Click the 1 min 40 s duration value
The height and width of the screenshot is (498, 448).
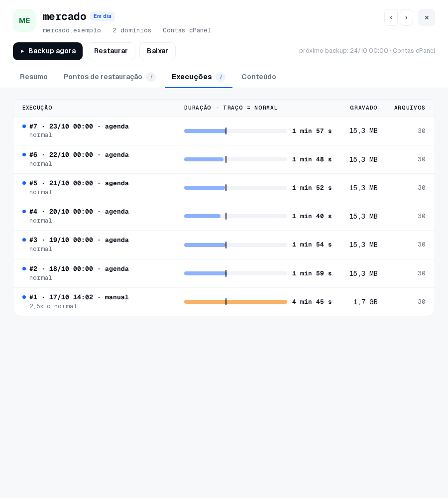[312, 216]
